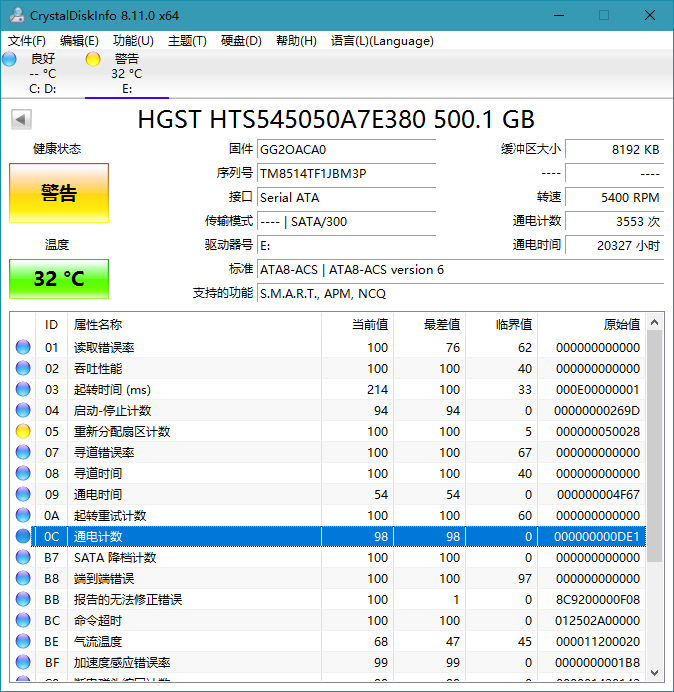
Task: Click the scroll up arrow in attribute list
Action: click(x=655, y=323)
